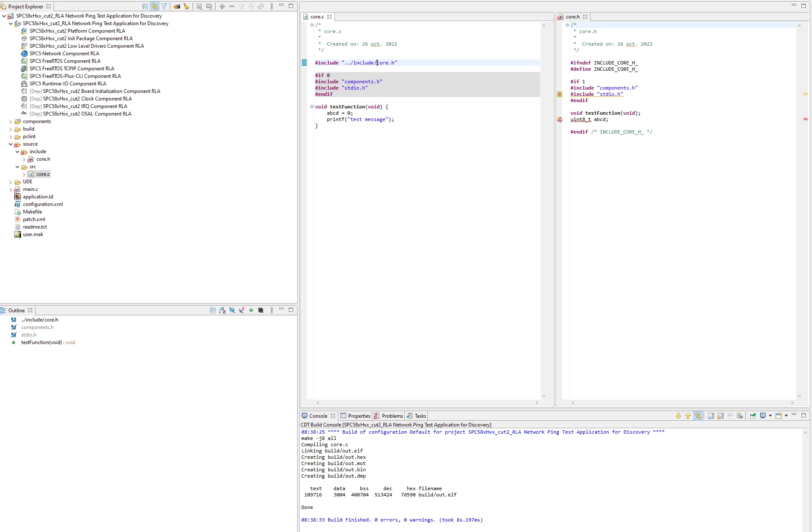Toggle Link with Editor in Project Explorer

(x=154, y=6)
